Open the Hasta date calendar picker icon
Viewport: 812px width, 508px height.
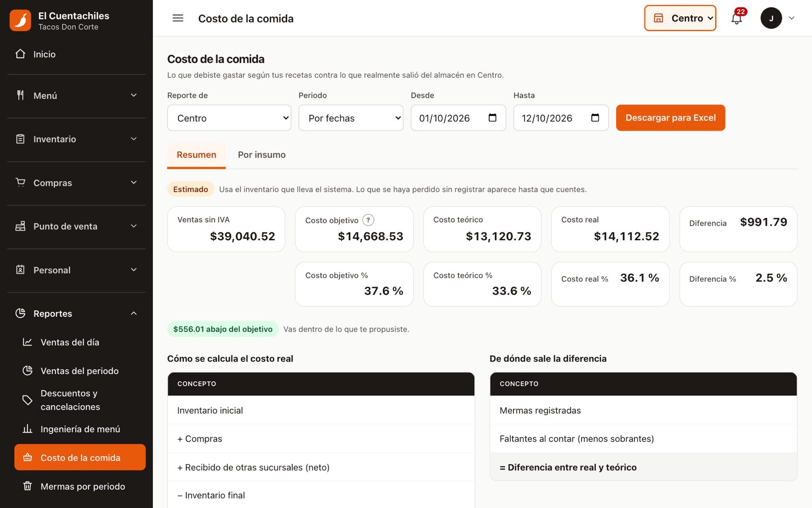coord(595,118)
